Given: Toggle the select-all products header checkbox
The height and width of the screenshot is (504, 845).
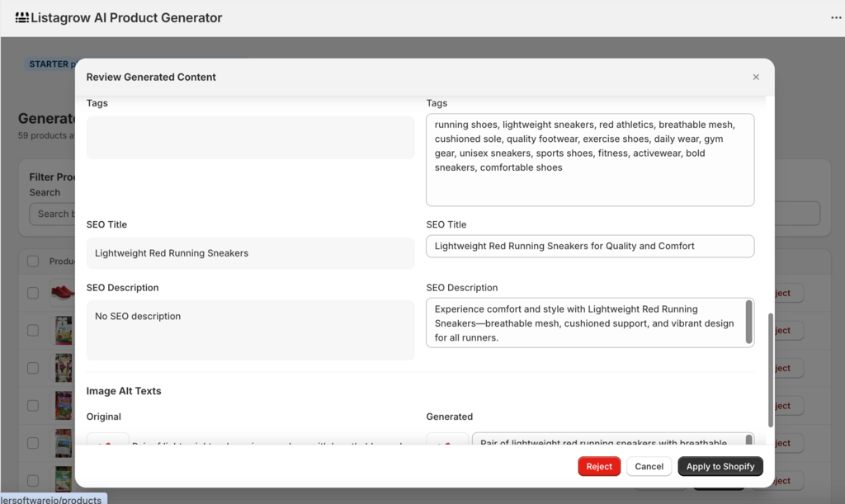Looking at the screenshot, I should (33, 261).
